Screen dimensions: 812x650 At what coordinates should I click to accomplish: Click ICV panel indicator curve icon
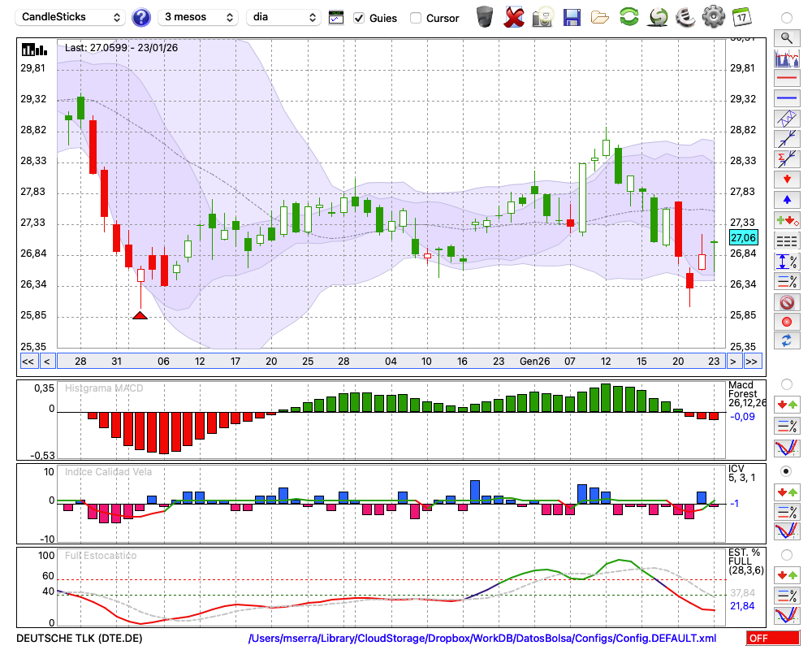787,532
